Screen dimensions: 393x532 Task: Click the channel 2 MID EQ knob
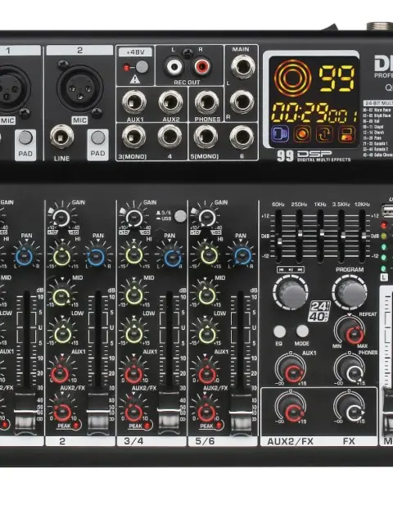(x=61, y=295)
